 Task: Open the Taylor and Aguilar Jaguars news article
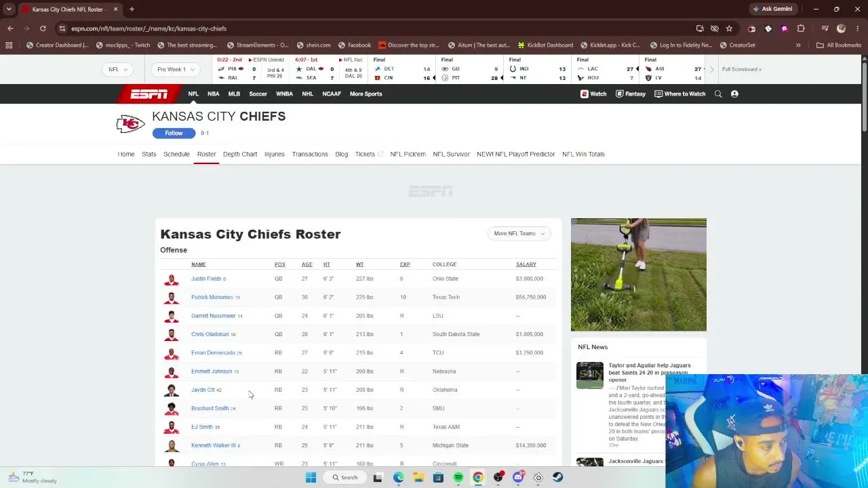click(650, 372)
